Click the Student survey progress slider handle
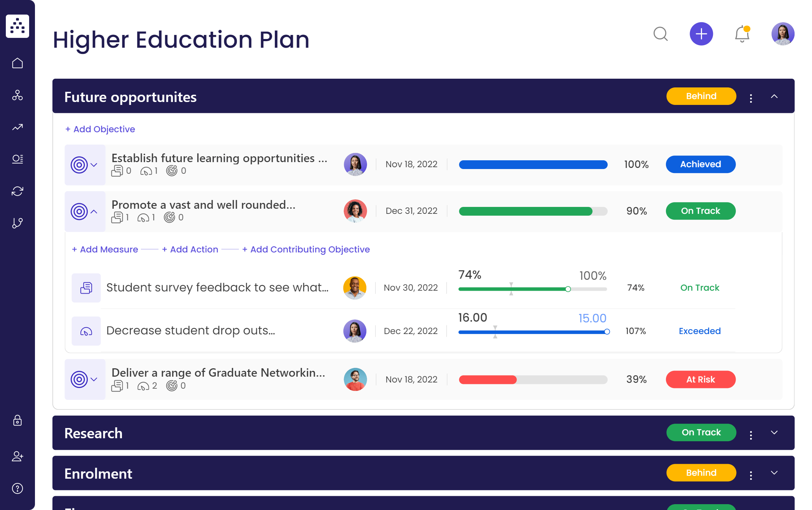Viewport: 812px width, 510px height. click(568, 289)
